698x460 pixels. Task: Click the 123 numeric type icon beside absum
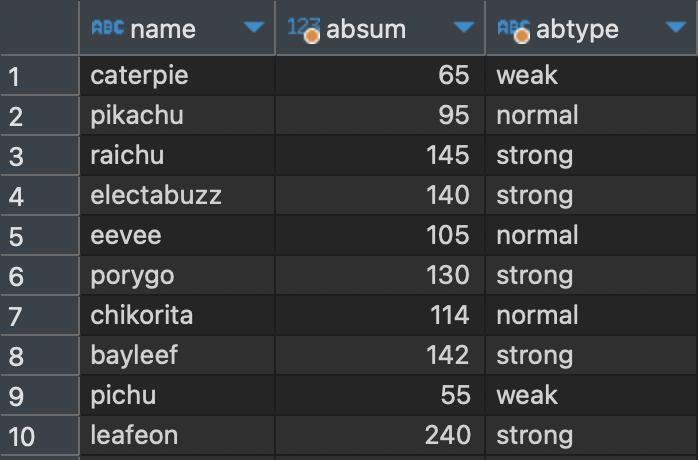pyautogui.click(x=304, y=29)
